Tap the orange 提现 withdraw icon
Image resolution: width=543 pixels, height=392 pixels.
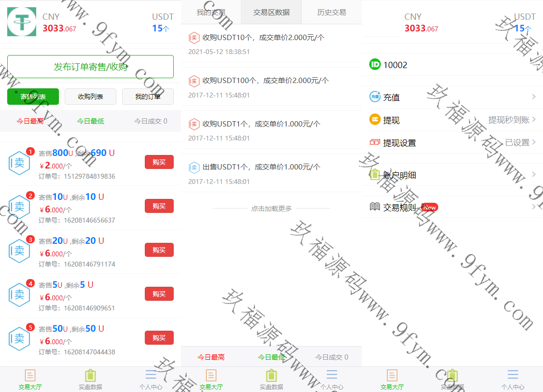pos(375,120)
